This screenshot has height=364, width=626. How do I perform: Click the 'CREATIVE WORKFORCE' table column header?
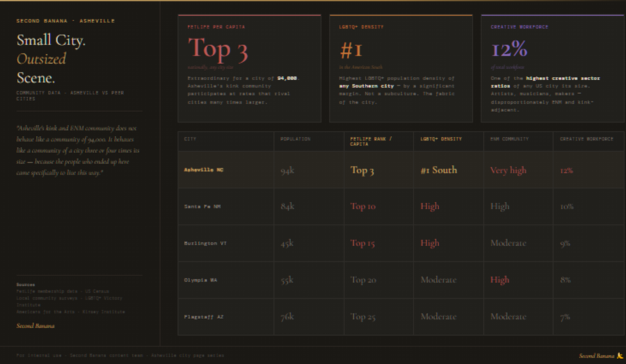click(x=586, y=139)
